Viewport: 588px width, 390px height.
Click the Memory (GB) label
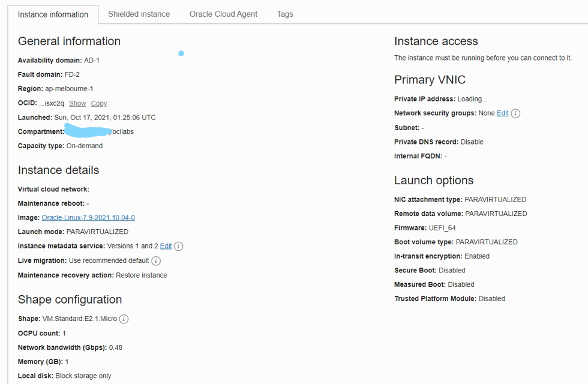point(41,362)
